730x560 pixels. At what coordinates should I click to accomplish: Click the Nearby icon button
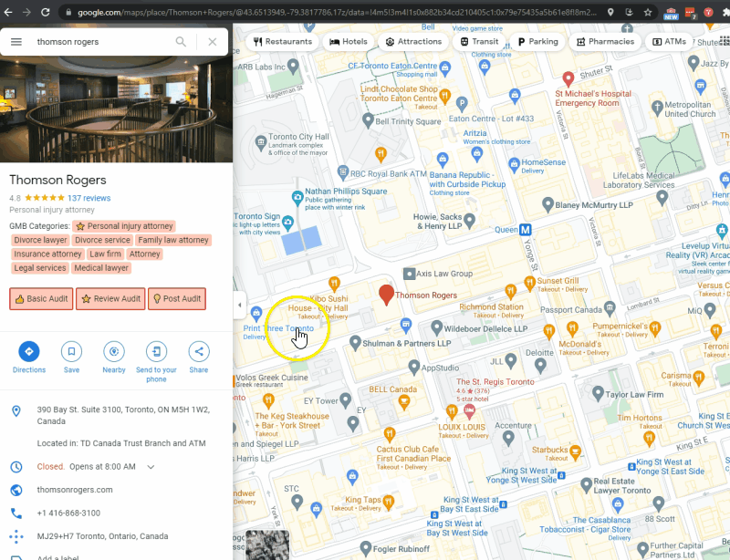114,351
